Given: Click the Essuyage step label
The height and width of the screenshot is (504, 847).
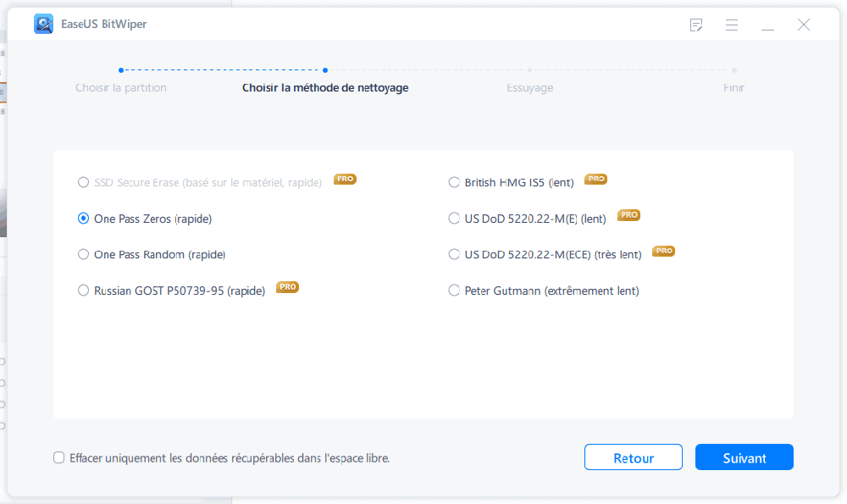Looking at the screenshot, I should pos(529,87).
